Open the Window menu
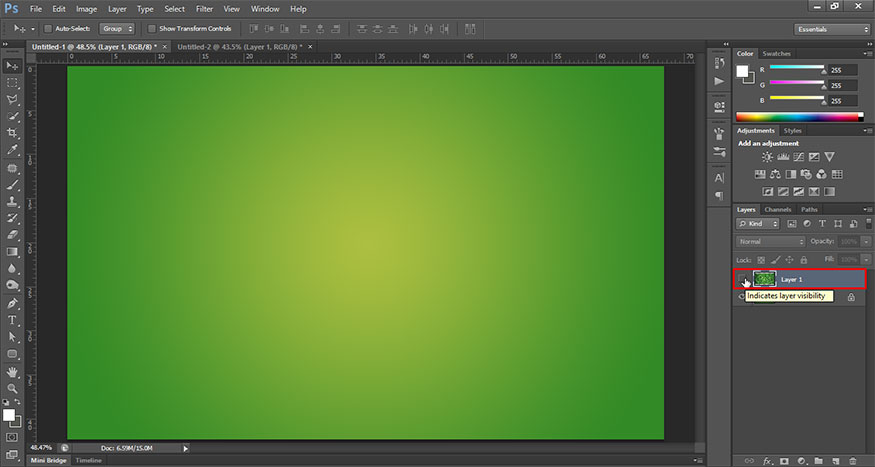This screenshot has height=467, width=875. point(265,9)
